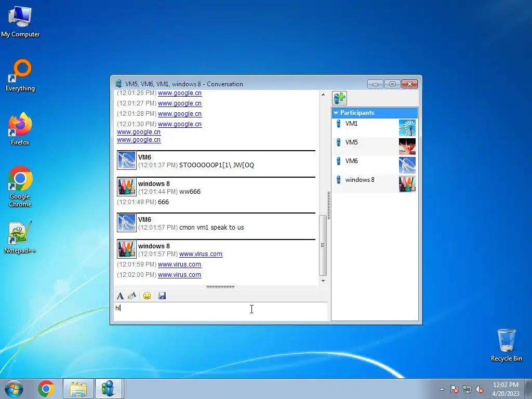This screenshot has height=399, width=532.
Task: Select windows 8 in participants list
Action: pyautogui.click(x=375, y=183)
